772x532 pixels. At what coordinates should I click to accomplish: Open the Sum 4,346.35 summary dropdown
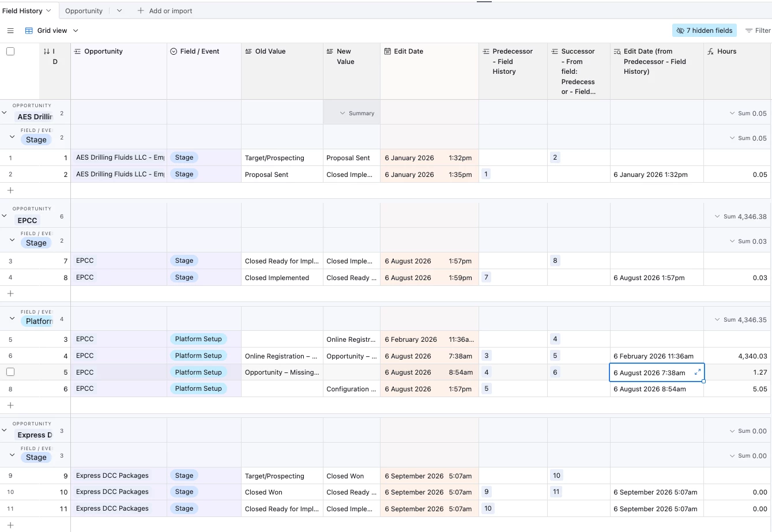(740, 320)
